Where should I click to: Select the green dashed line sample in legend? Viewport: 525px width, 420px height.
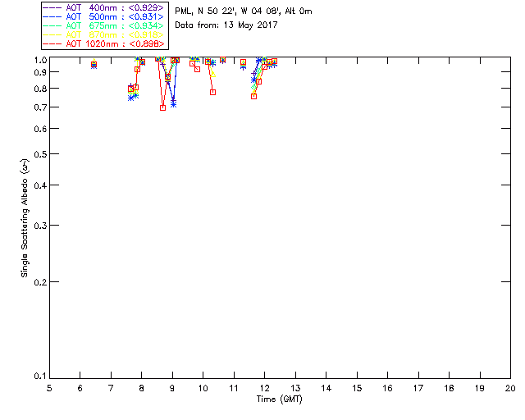[52, 25]
